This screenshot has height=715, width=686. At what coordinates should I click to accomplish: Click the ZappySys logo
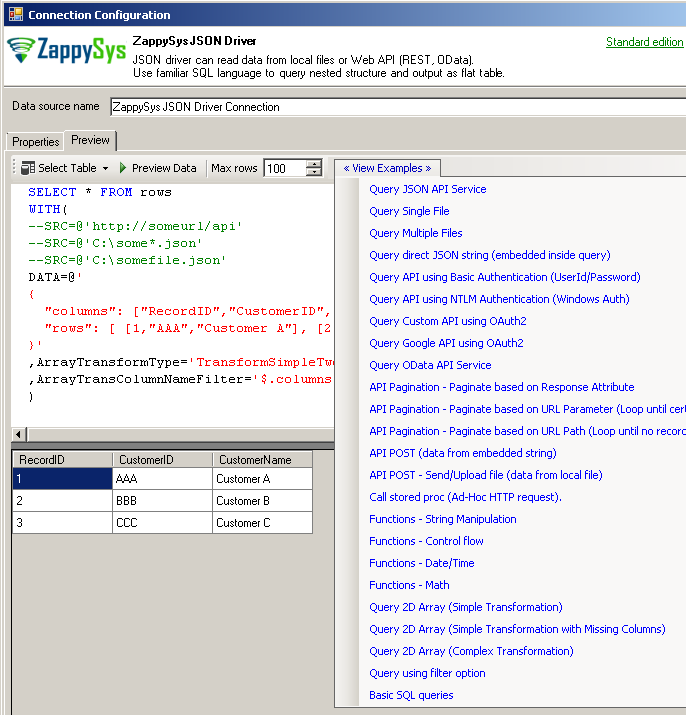pyautogui.click(x=67, y=50)
